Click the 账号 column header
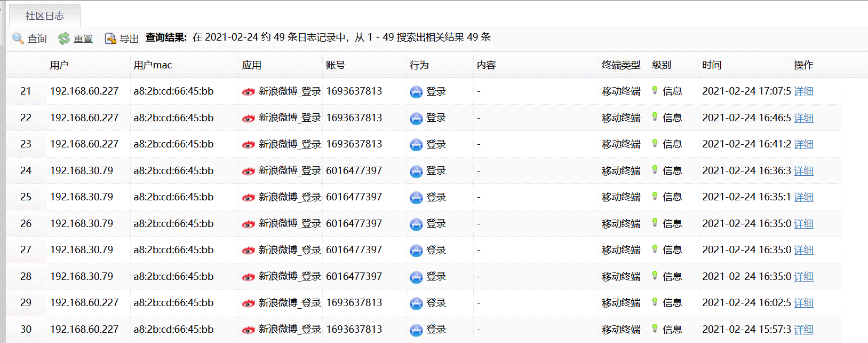The width and height of the screenshot is (868, 343). [336, 65]
